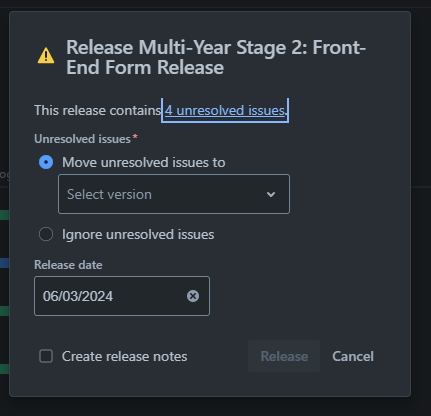Viewport: 431px width, 416px height.
Task: Click the "Select version" placeholder text
Action: click(109, 194)
